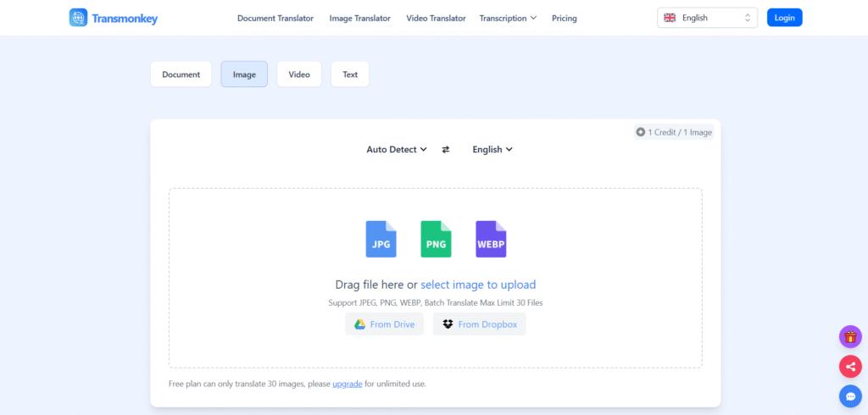Click the red share floating button
Viewport: 868px width, 415px height.
click(850, 367)
